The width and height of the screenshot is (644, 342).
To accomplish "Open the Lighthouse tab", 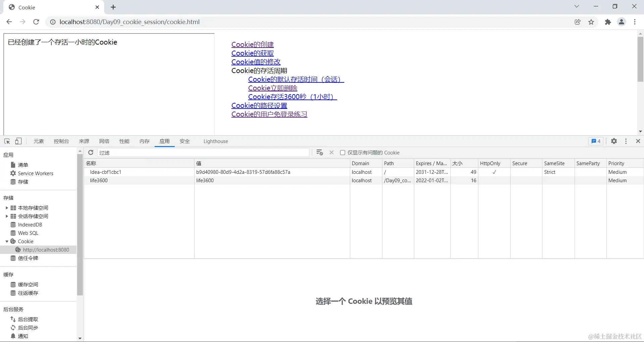I will click(216, 141).
